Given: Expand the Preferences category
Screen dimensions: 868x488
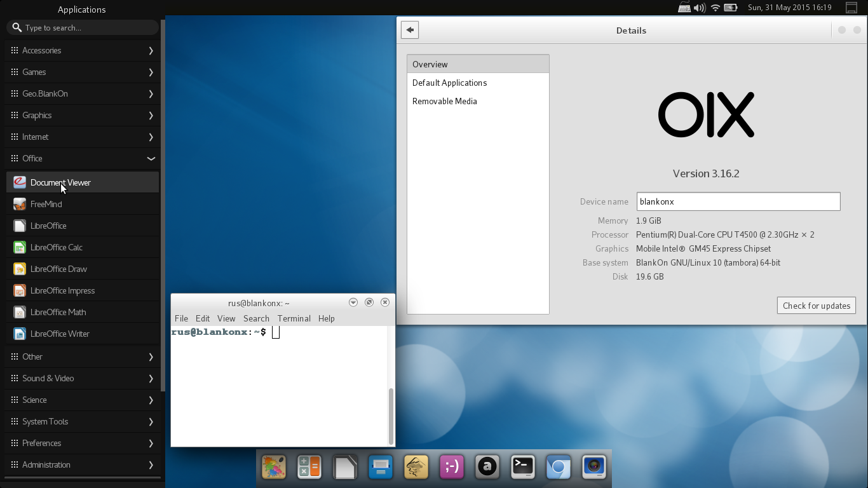Looking at the screenshot, I should [83, 443].
